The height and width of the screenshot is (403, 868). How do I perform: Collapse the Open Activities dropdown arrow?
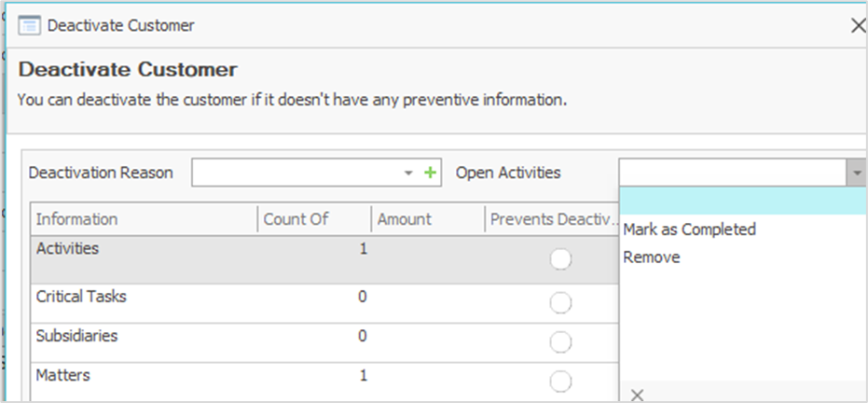click(856, 173)
